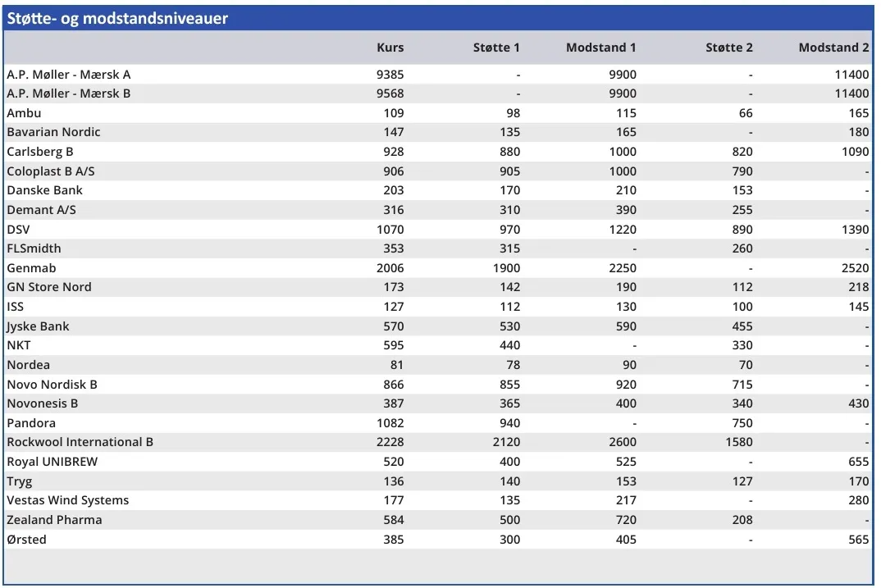The width and height of the screenshot is (881, 588).
Task: Click the Novo Nordisk B stock name
Action: (52, 385)
